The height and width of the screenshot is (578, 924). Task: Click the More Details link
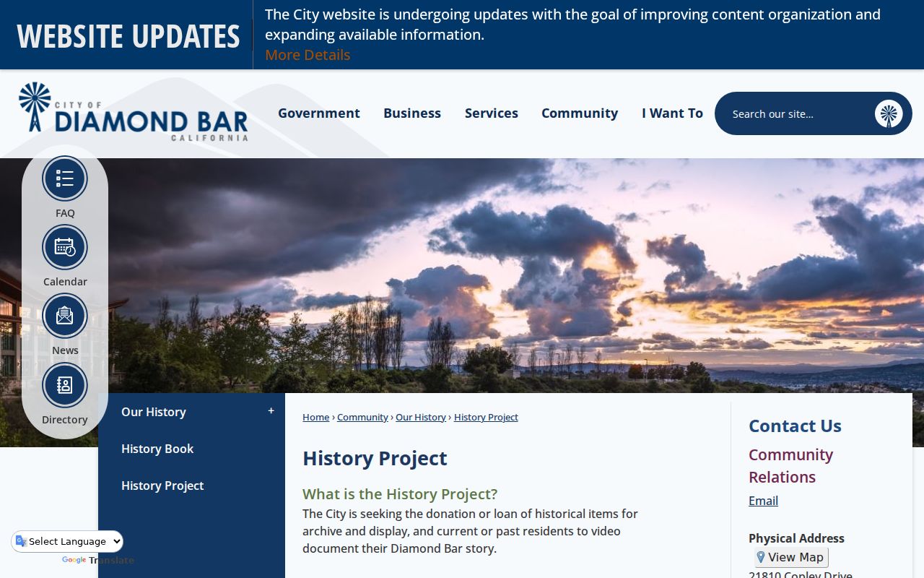[x=308, y=55]
